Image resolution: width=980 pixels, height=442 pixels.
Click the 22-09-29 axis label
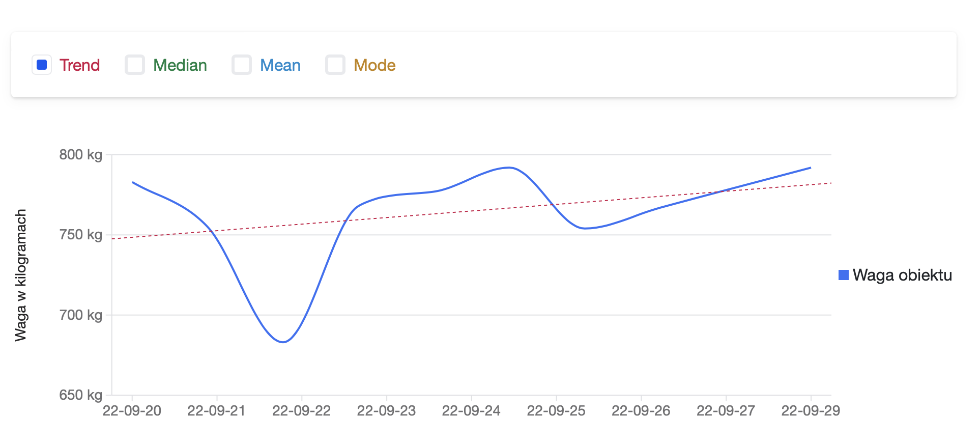811,411
